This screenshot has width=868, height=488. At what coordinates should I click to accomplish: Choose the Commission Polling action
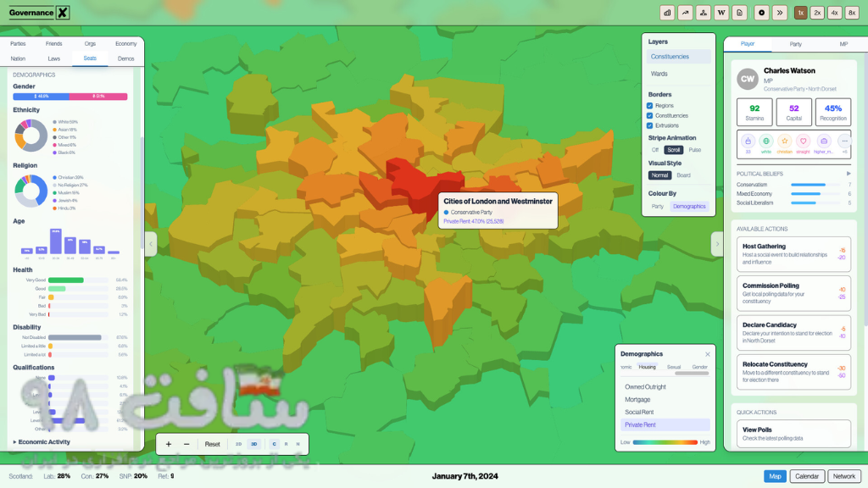pyautogui.click(x=793, y=293)
